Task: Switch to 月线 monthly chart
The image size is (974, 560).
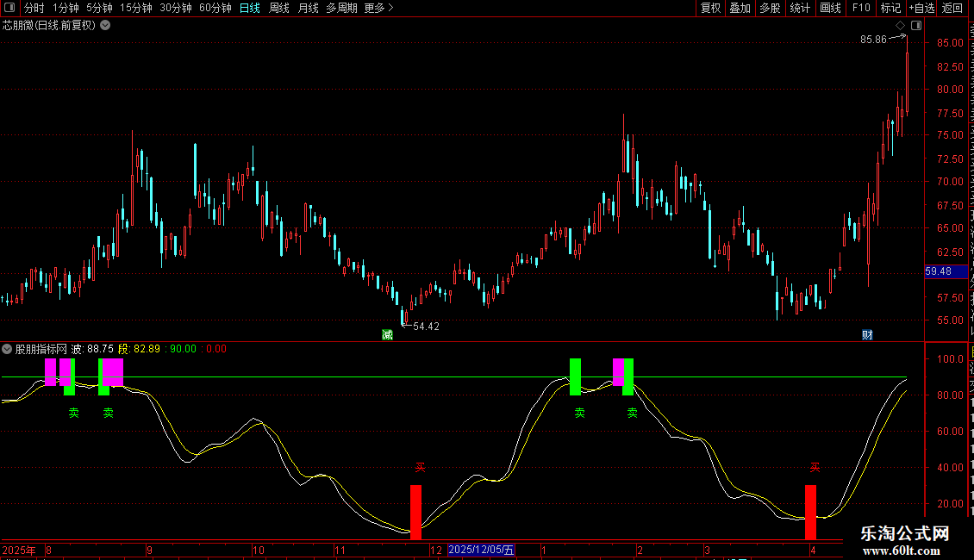Action: click(308, 8)
